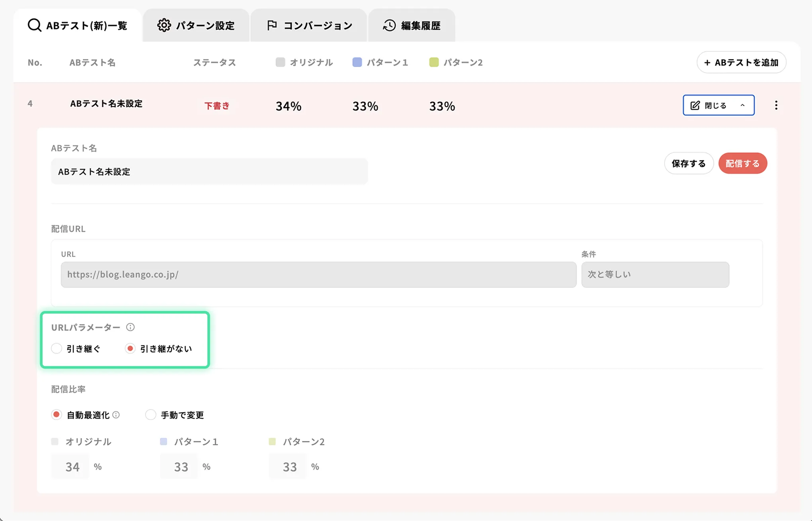This screenshot has width=812, height=521.
Task: Select the 引き継がない radio option
Action: click(x=130, y=348)
